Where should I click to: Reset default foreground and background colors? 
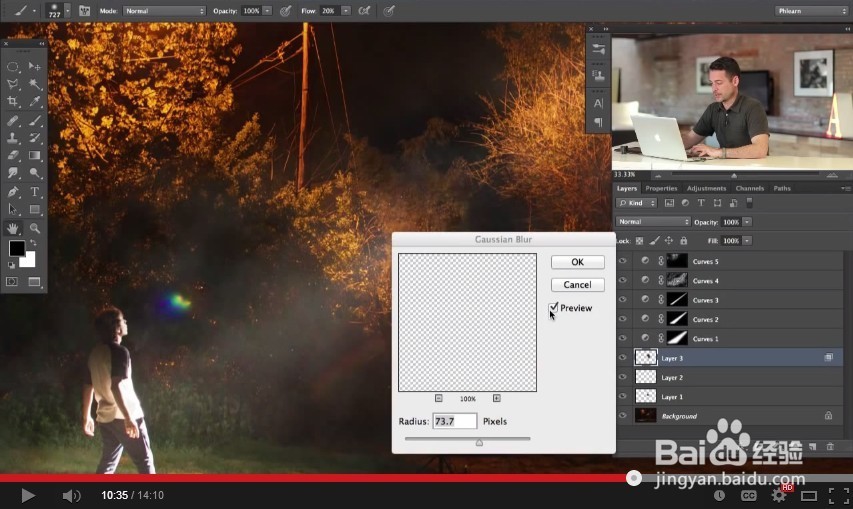[x=11, y=265]
